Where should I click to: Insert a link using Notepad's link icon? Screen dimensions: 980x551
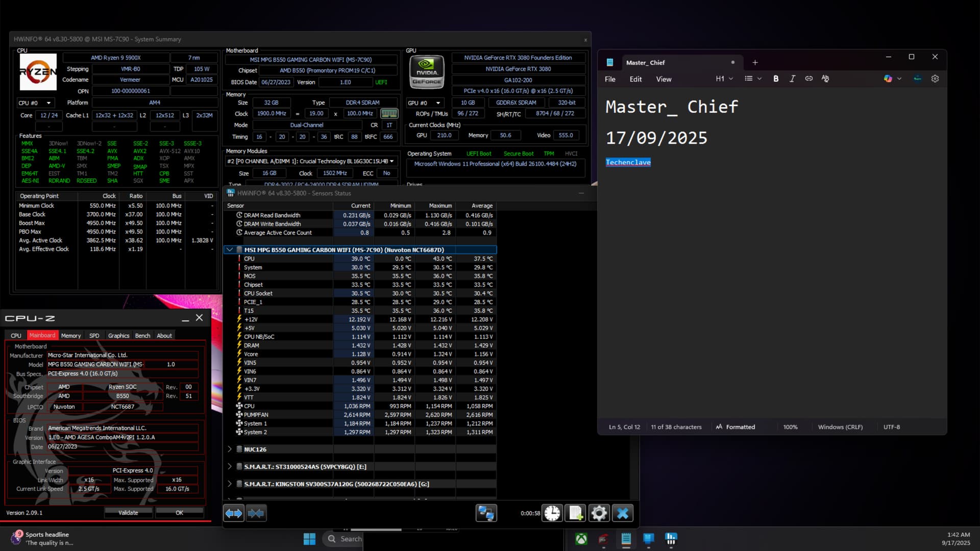click(808, 79)
